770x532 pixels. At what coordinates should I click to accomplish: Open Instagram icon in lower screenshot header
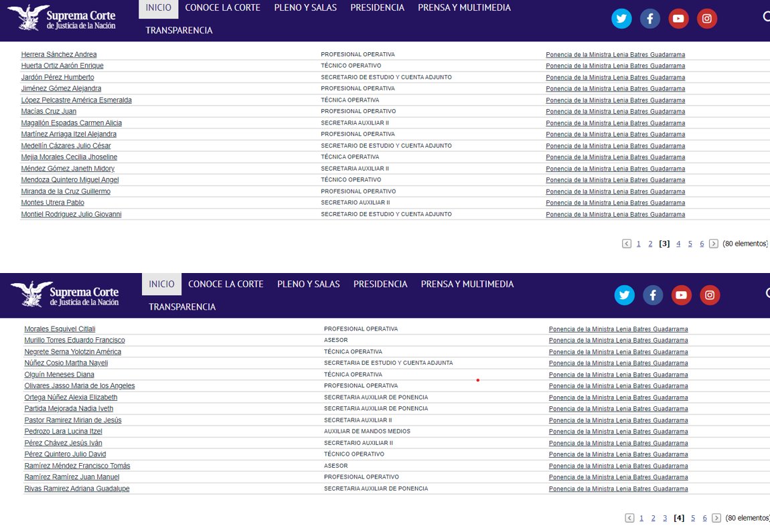[x=710, y=295]
